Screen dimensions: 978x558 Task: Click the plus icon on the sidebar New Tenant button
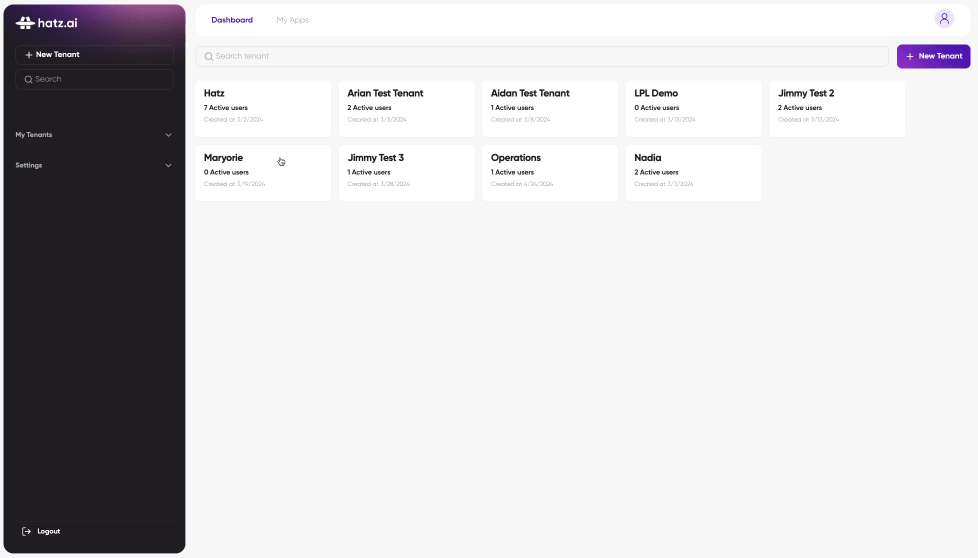29,55
